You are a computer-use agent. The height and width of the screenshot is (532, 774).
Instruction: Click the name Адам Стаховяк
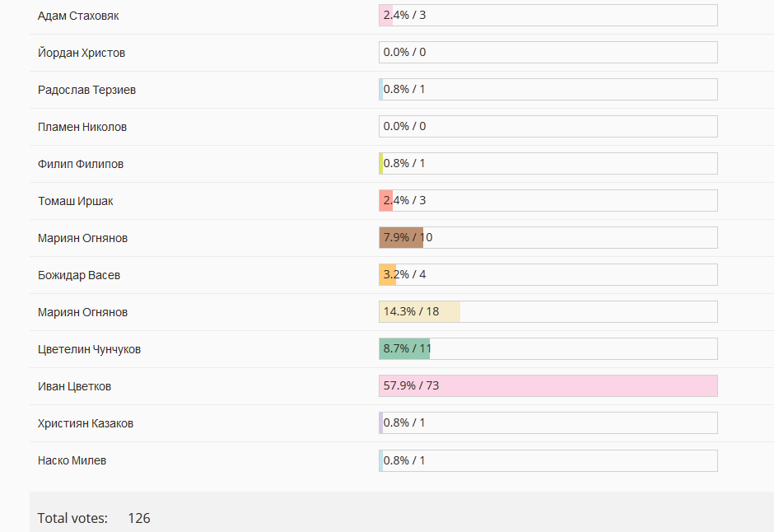click(x=78, y=16)
